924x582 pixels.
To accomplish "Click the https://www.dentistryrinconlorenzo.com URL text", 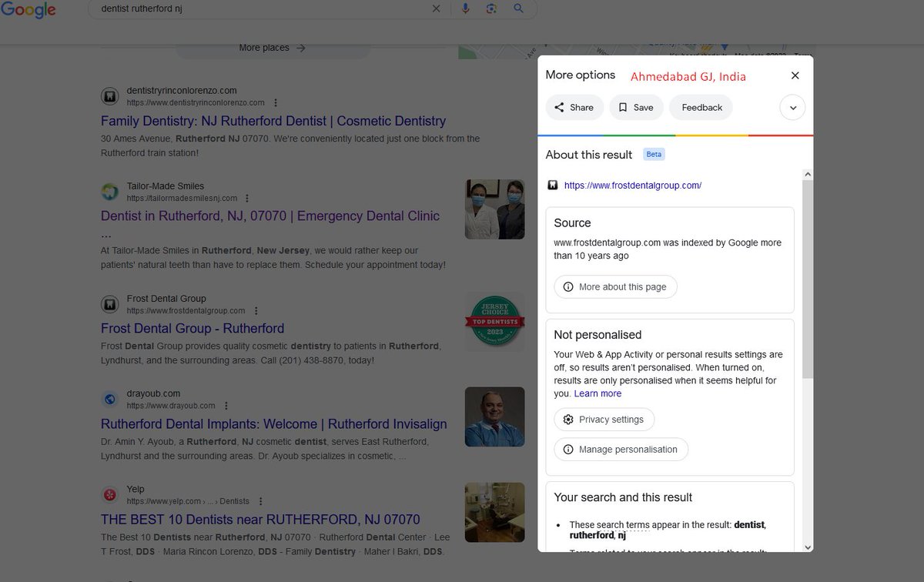I will [x=196, y=102].
